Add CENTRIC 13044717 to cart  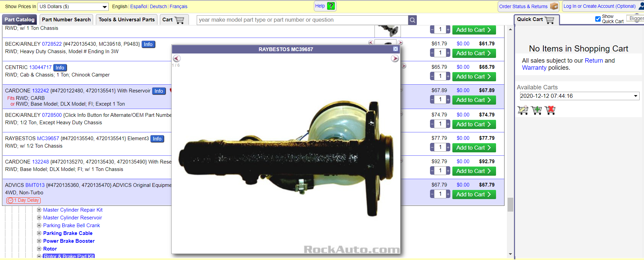click(x=474, y=77)
